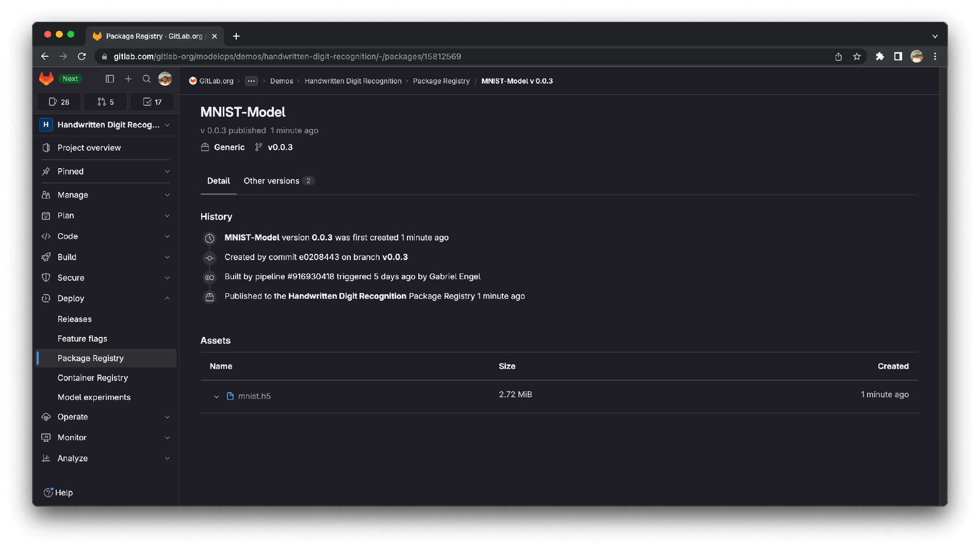
Task: Open the search icon in the sidebar
Action: (x=146, y=78)
